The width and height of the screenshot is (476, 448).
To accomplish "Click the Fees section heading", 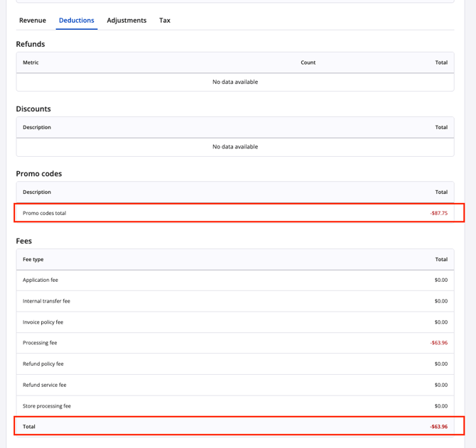I will tap(24, 241).
